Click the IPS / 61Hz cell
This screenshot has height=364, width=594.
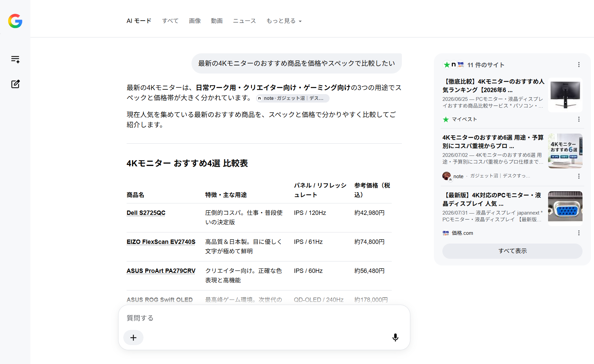click(x=308, y=242)
